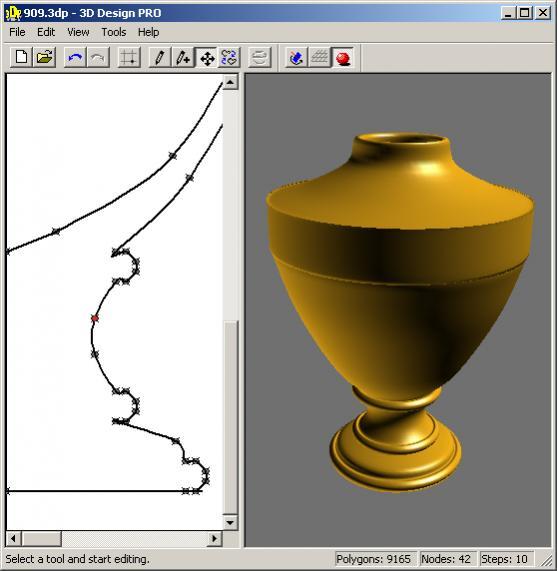Create a new file with the blank page icon
The image size is (557, 571).
21,58
